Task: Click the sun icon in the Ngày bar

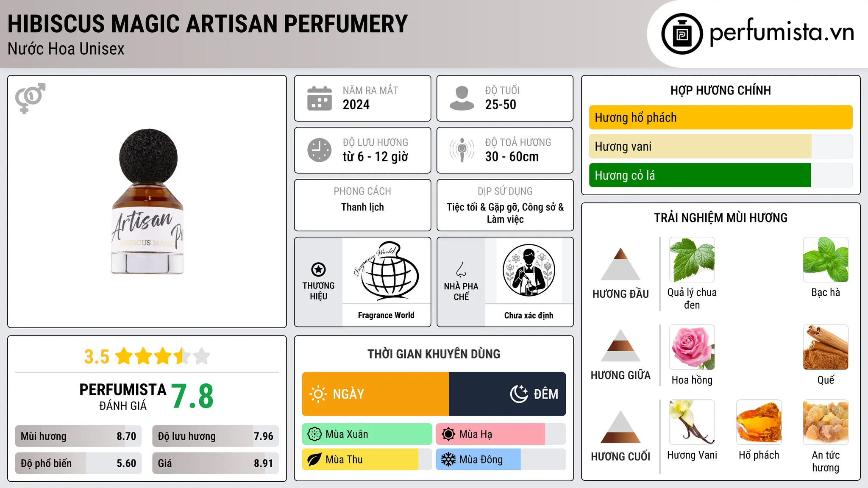Action: coord(318,394)
